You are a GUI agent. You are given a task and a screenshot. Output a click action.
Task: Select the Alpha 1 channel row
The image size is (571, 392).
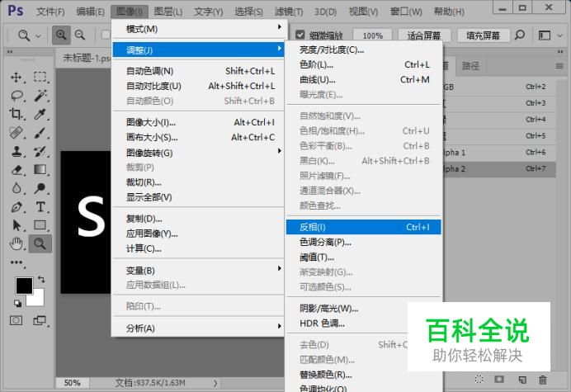[499, 153]
